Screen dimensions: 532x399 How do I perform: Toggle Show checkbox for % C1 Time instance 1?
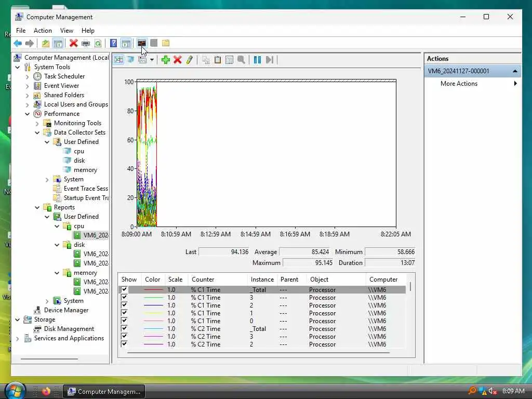coord(124,313)
